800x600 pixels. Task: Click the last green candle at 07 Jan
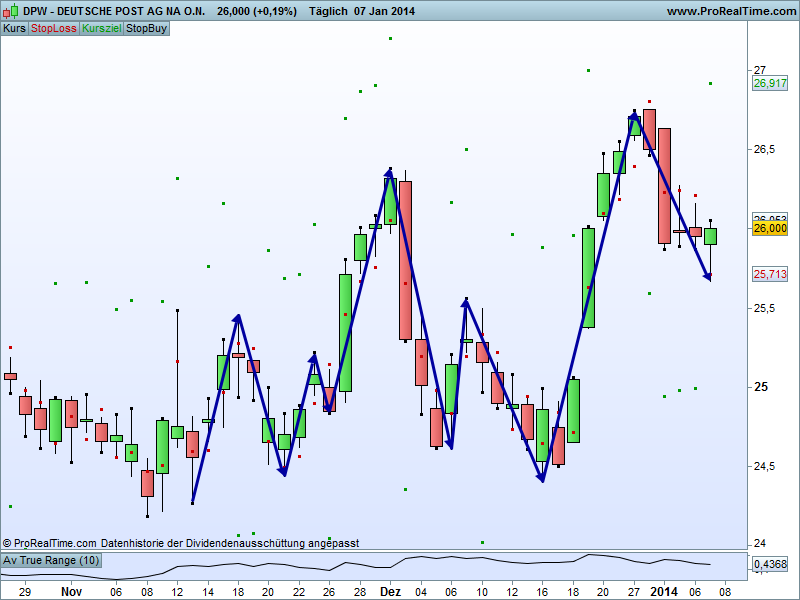[x=711, y=237]
